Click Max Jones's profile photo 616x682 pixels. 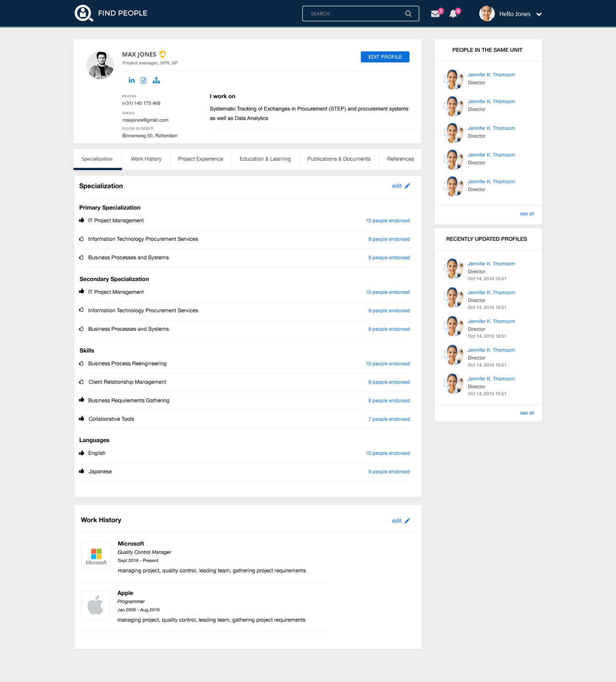tap(100, 65)
